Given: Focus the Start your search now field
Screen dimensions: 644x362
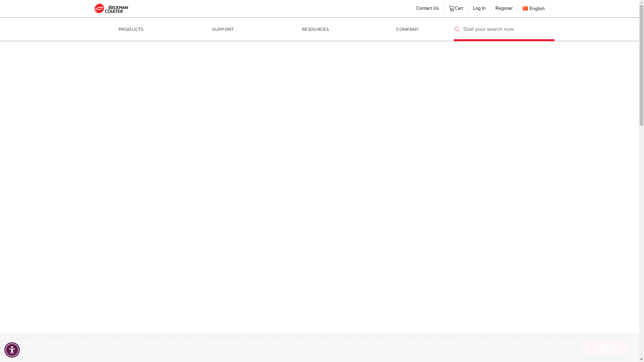Looking at the screenshot, I should (x=506, y=29).
